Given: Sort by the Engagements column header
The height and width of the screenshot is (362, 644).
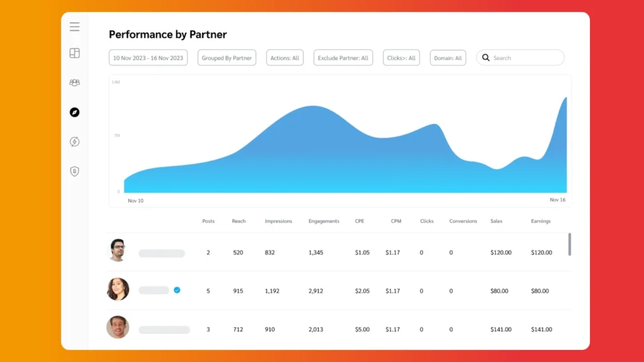Looking at the screenshot, I should (x=324, y=221).
